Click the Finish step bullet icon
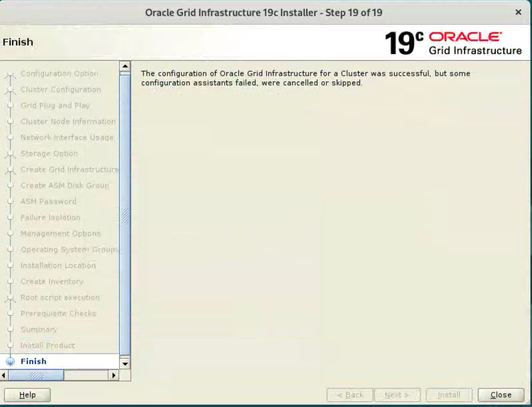 [x=11, y=361]
